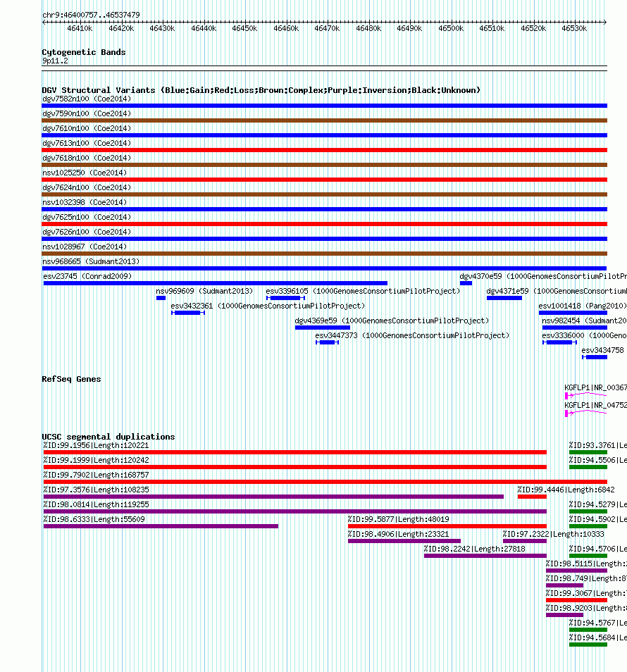627x672 pixels.
Task: Open the dgv7625n100 (Coe2014) variant
Action: (x=87, y=217)
